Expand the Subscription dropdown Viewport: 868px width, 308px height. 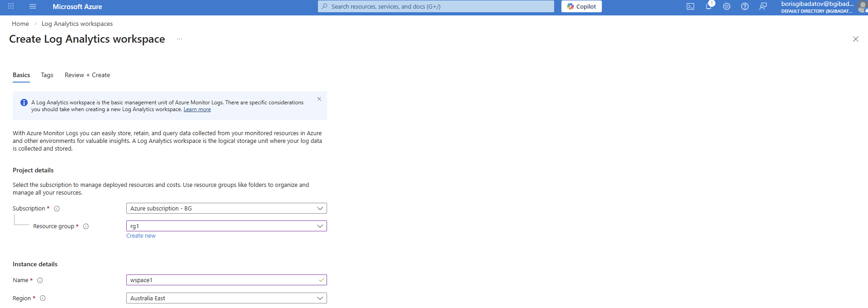[x=226, y=208]
